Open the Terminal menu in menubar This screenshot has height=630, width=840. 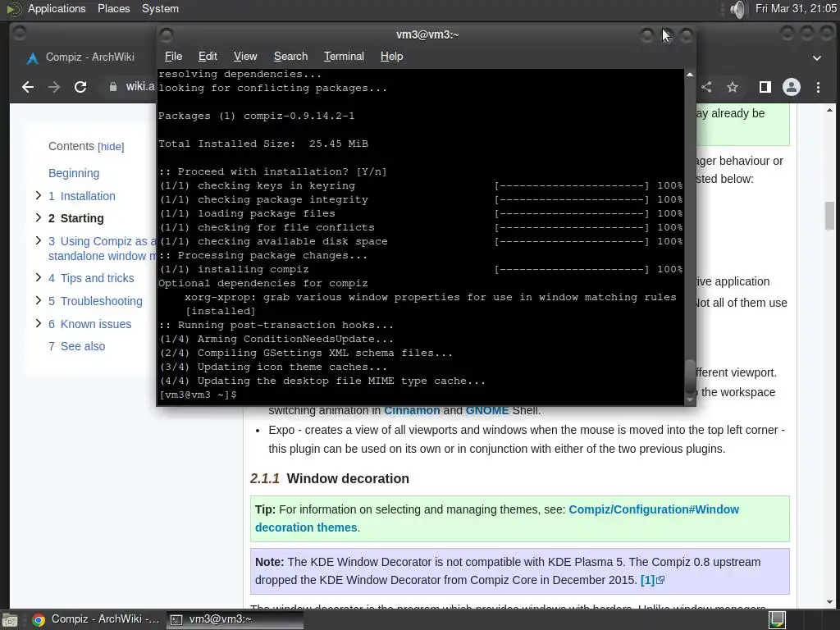tap(344, 57)
